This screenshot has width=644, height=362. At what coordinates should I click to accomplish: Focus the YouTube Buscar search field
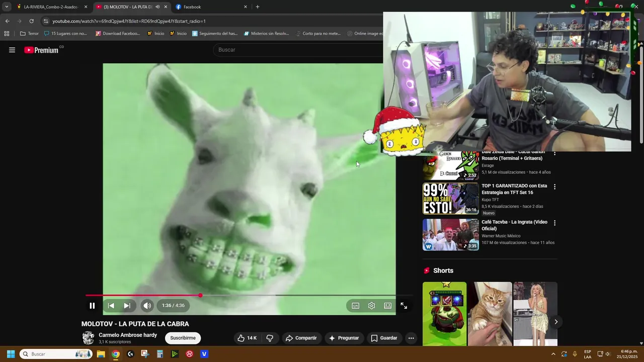[299, 50]
